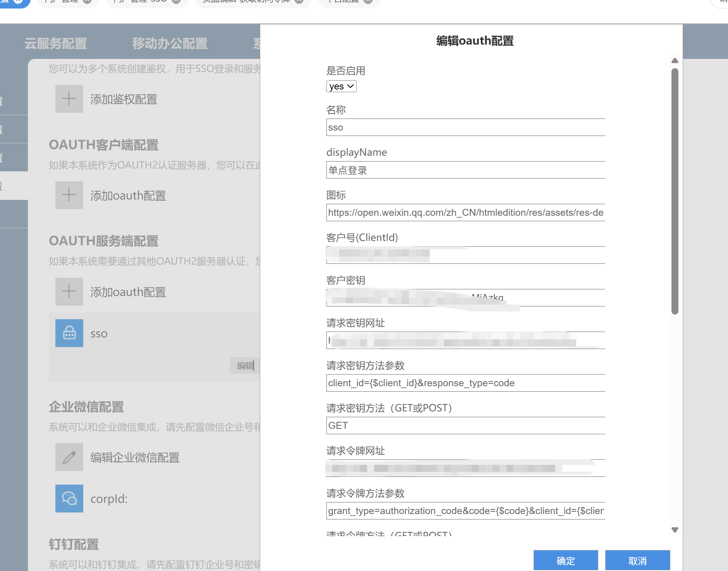The image size is (728, 571).
Task: Click the 编辑 button on the sso card
Action: (245, 366)
